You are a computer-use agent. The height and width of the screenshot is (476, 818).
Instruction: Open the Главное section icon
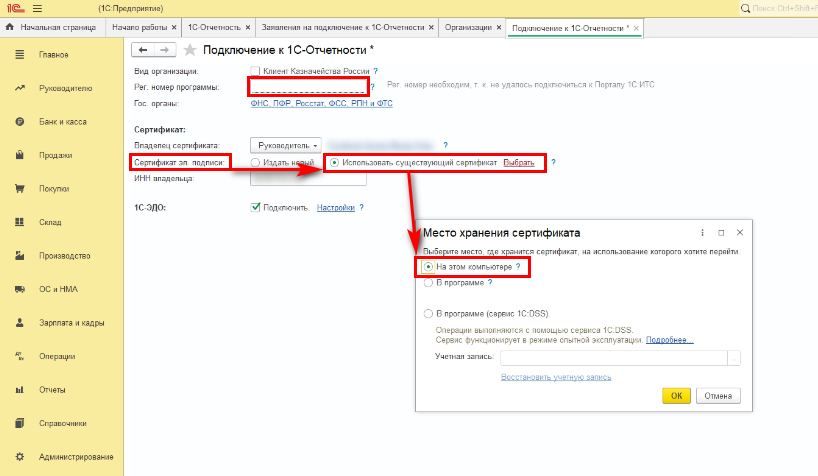click(19, 54)
